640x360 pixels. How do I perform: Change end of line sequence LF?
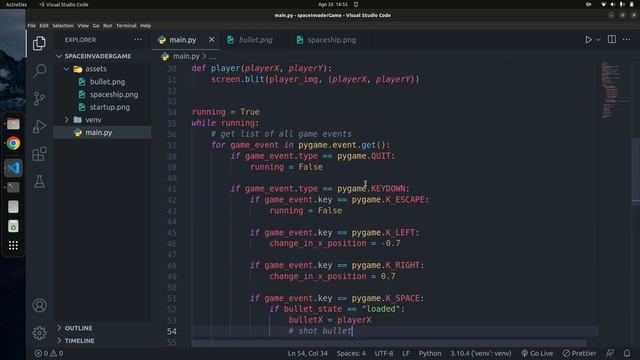[x=406, y=353]
